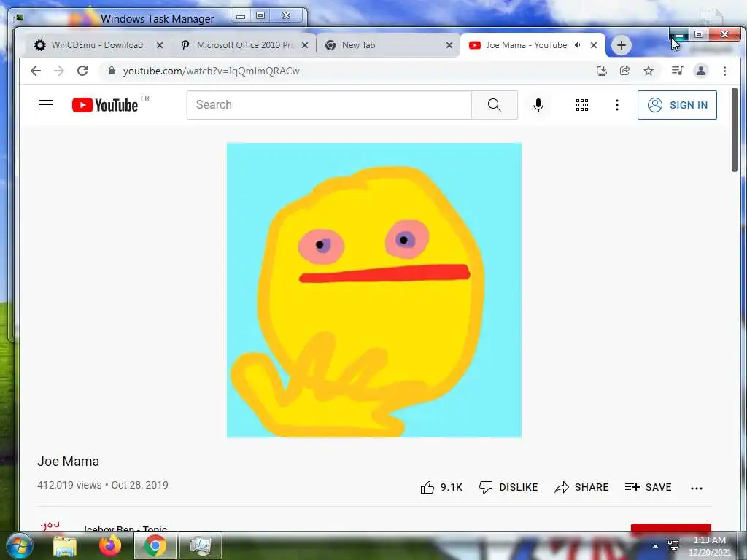View site info via padlock icon
The width and height of the screenshot is (747, 560).
[x=112, y=71]
